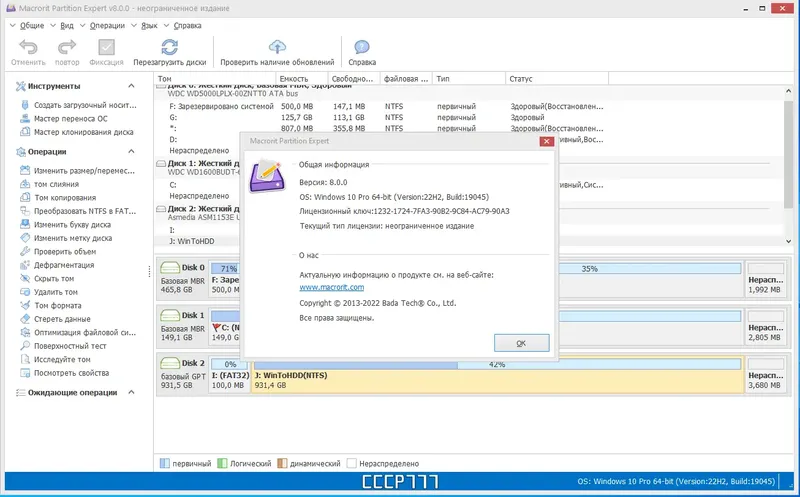This screenshot has height=497, width=800.
Task: Click Создать загрузочный носитель icon
Action: click(x=24, y=105)
